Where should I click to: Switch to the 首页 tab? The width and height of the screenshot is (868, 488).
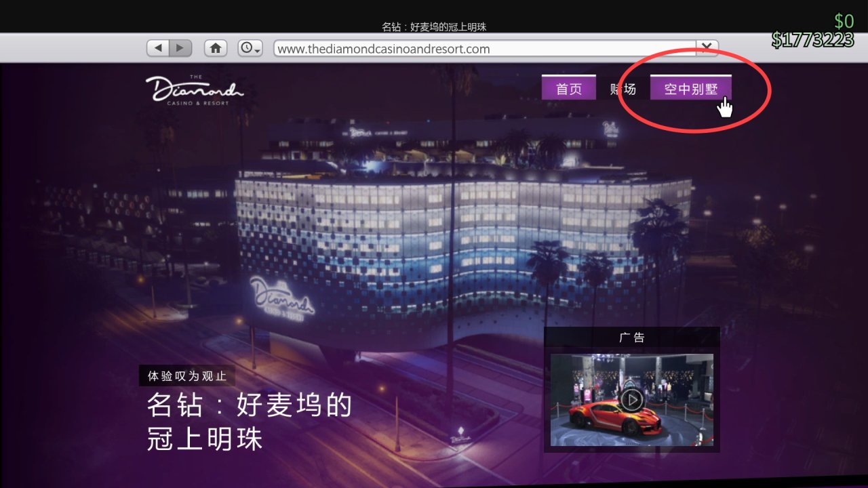568,88
